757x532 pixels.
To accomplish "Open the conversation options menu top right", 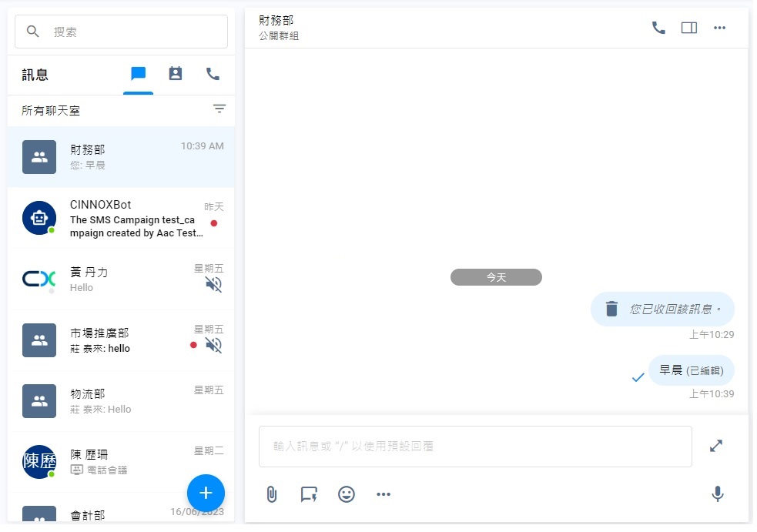I will tap(719, 27).
